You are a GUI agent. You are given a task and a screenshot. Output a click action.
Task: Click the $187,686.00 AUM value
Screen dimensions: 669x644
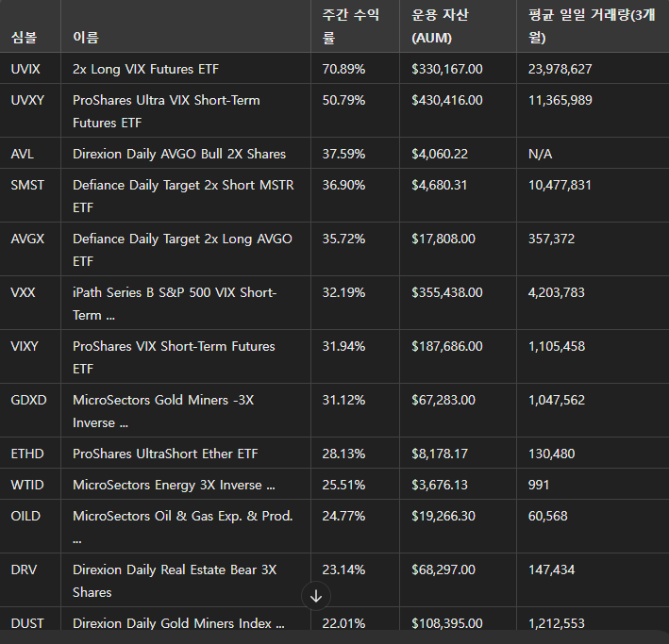click(447, 346)
